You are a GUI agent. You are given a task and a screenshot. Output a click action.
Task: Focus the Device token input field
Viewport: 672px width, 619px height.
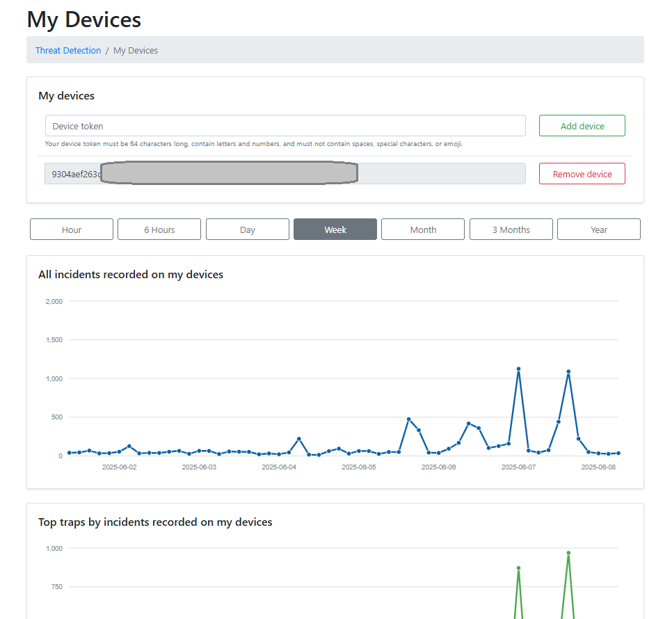pyautogui.click(x=285, y=126)
